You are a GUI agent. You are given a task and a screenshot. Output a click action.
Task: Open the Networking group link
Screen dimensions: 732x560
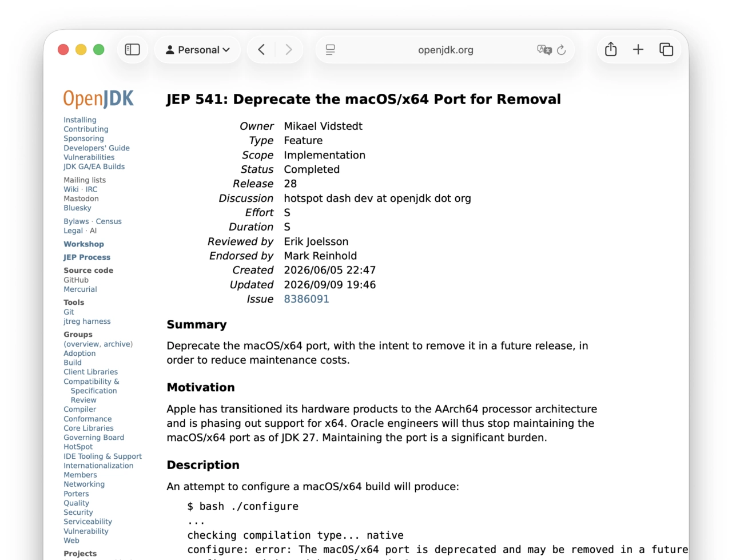coord(84,484)
